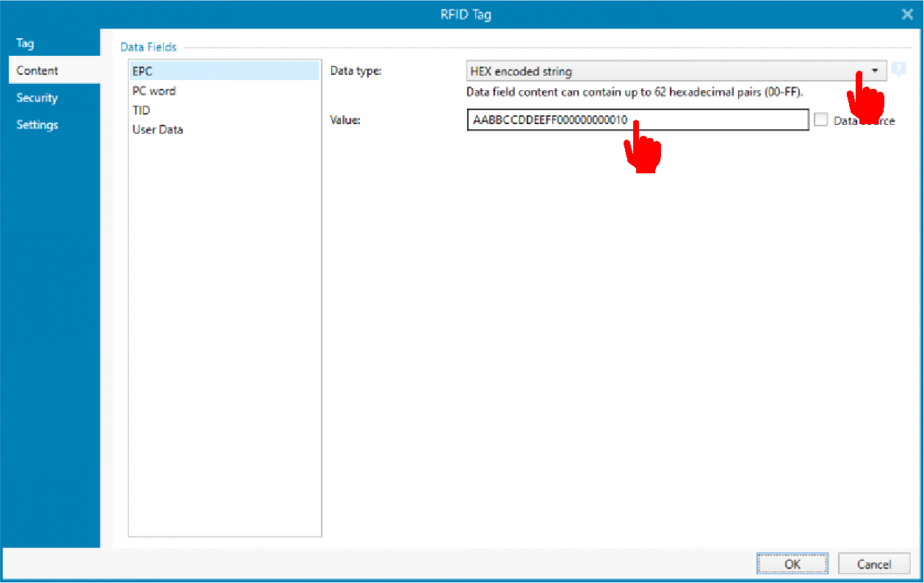This screenshot has width=924, height=583.
Task: Close the RFID Tag dialog
Action: point(906,14)
